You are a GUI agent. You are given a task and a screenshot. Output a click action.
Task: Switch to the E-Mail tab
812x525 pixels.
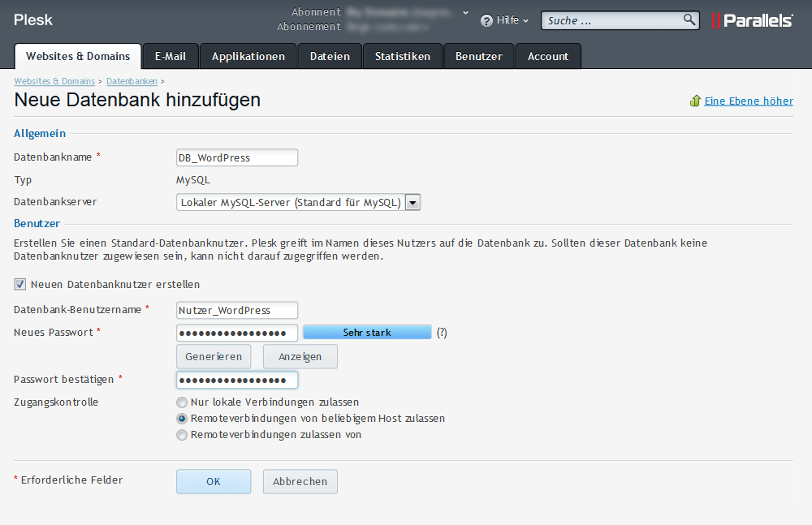pos(169,56)
